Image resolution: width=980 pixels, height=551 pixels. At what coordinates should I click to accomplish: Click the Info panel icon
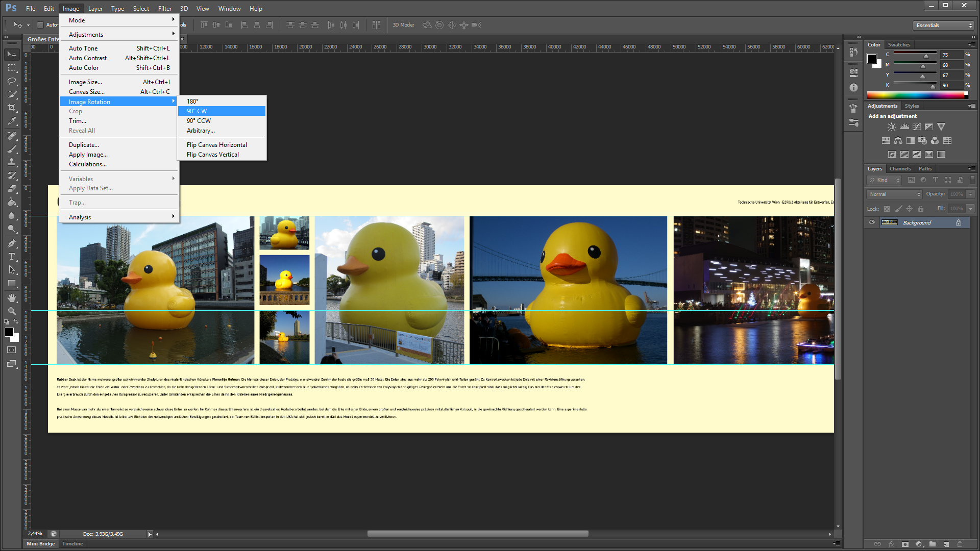[853, 87]
